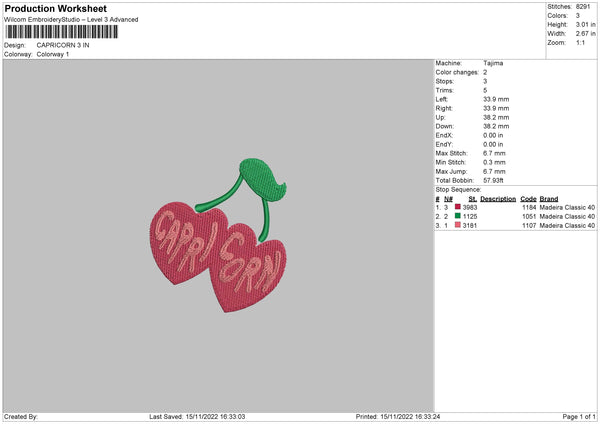Click the dark red thread swatch 3983
This screenshot has height=424, width=600.
pos(457,207)
